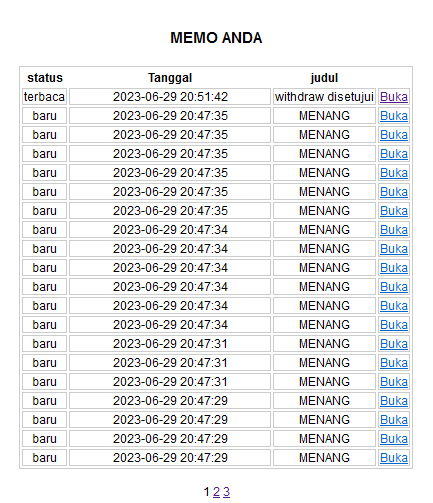Click the judul column header
Image resolution: width=433 pixels, height=503 pixels.
[x=324, y=78]
